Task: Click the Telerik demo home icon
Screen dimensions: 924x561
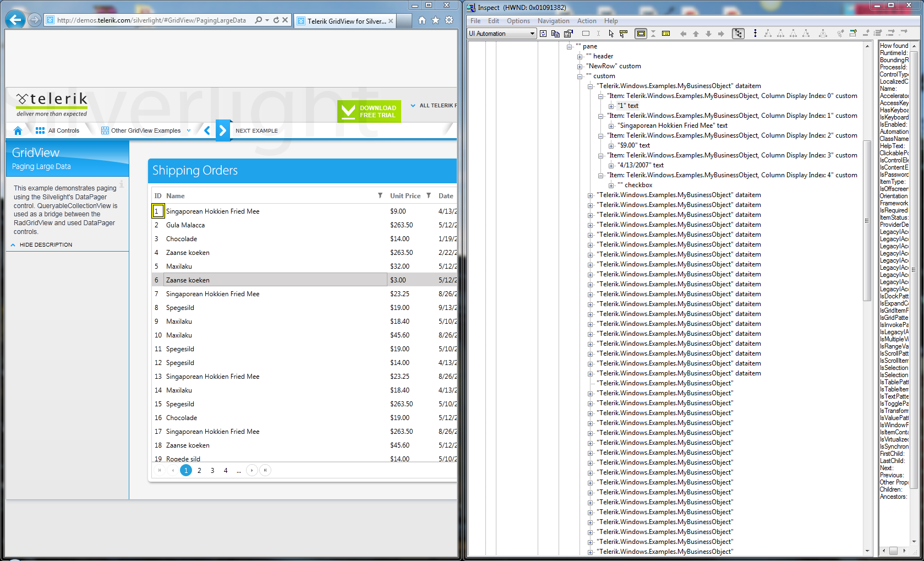Action: coord(18,130)
